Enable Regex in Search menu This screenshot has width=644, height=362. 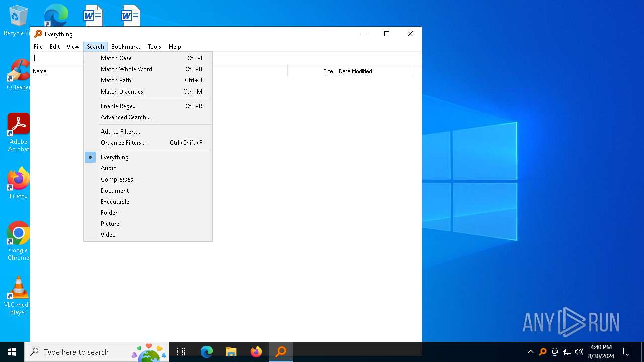[148, 106]
